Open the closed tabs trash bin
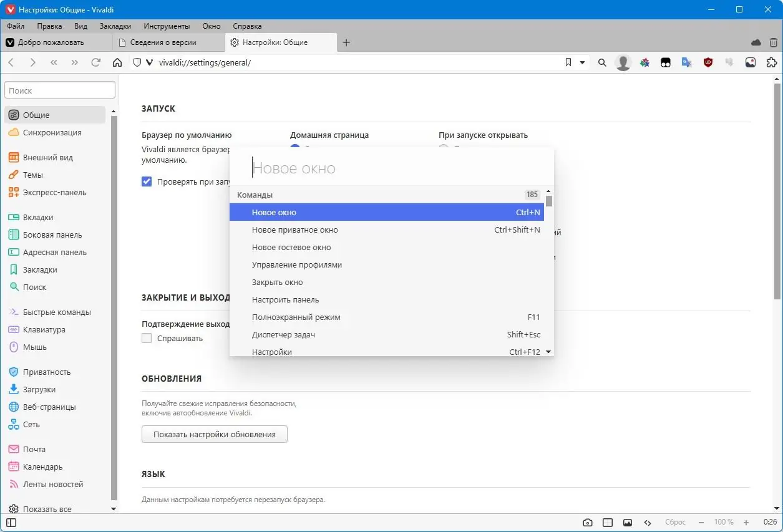 click(774, 42)
